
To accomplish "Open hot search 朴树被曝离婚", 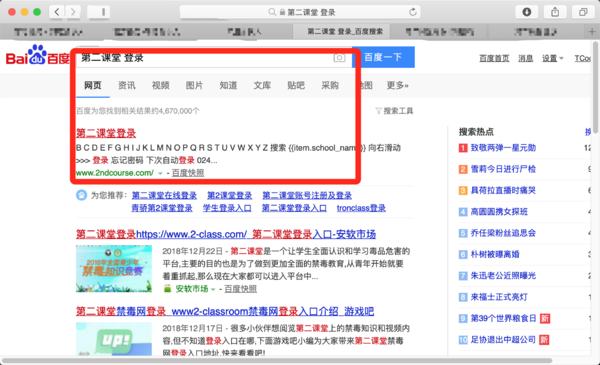I will click(495, 254).
